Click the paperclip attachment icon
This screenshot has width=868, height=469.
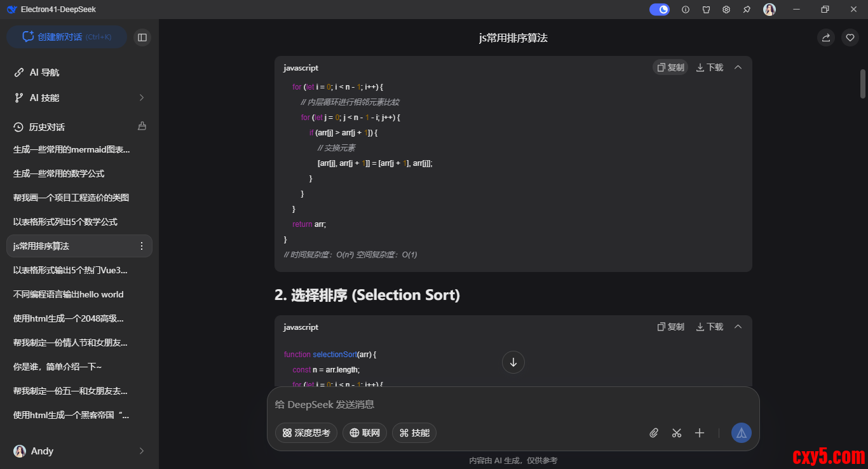pos(654,433)
